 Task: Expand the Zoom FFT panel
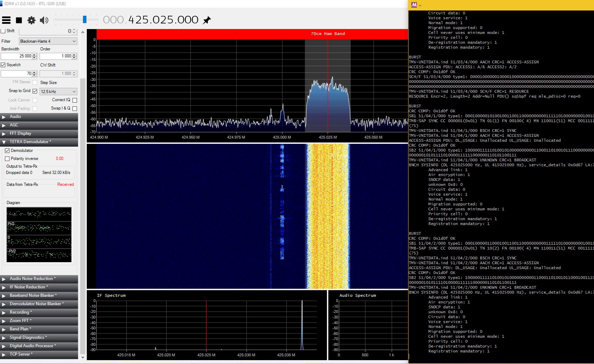click(x=39, y=321)
